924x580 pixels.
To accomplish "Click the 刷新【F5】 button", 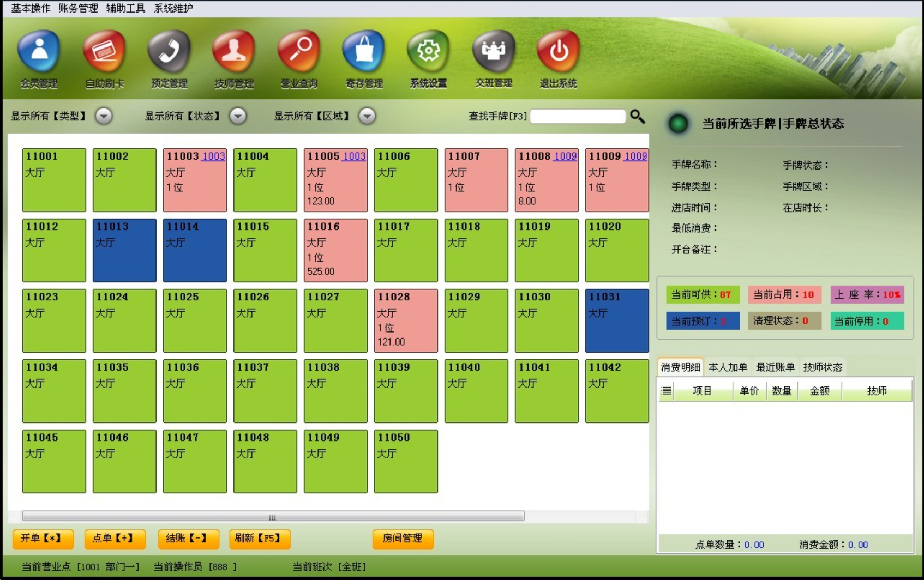I will (260, 539).
